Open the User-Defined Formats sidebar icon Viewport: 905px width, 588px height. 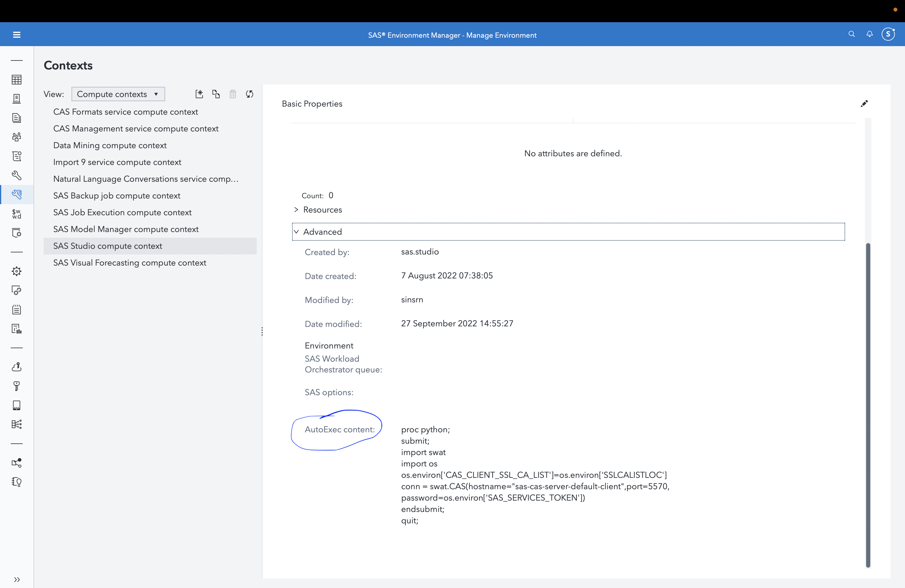(x=17, y=214)
